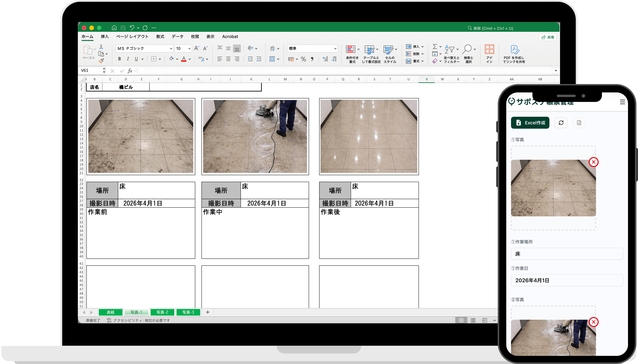The height and width of the screenshot is (364, 638).
Task: Click the undo arrow in title bar
Action: (x=132, y=28)
